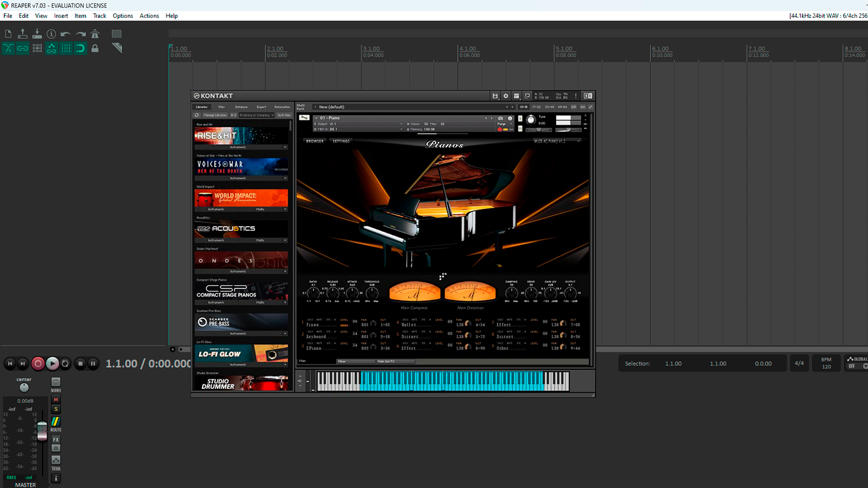Click Kontakt minimized view icon
This screenshot has height=488, width=868.
[527, 96]
